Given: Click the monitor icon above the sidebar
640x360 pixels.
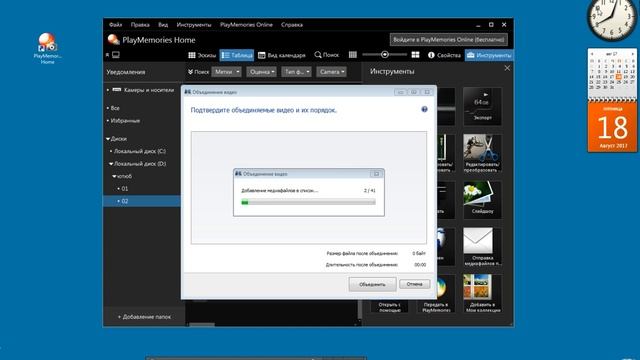Looking at the screenshot, I should click(116, 55).
